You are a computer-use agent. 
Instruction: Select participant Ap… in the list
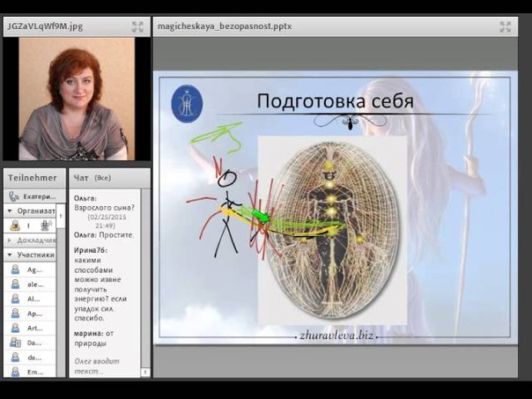pos(29,314)
